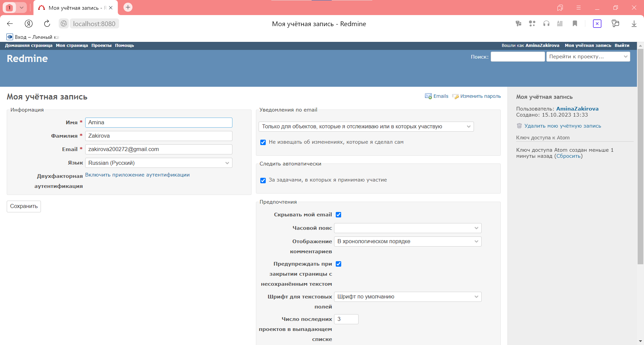The height and width of the screenshot is (345, 644).
Task: Click the Сохранить button
Action: pyautogui.click(x=24, y=206)
